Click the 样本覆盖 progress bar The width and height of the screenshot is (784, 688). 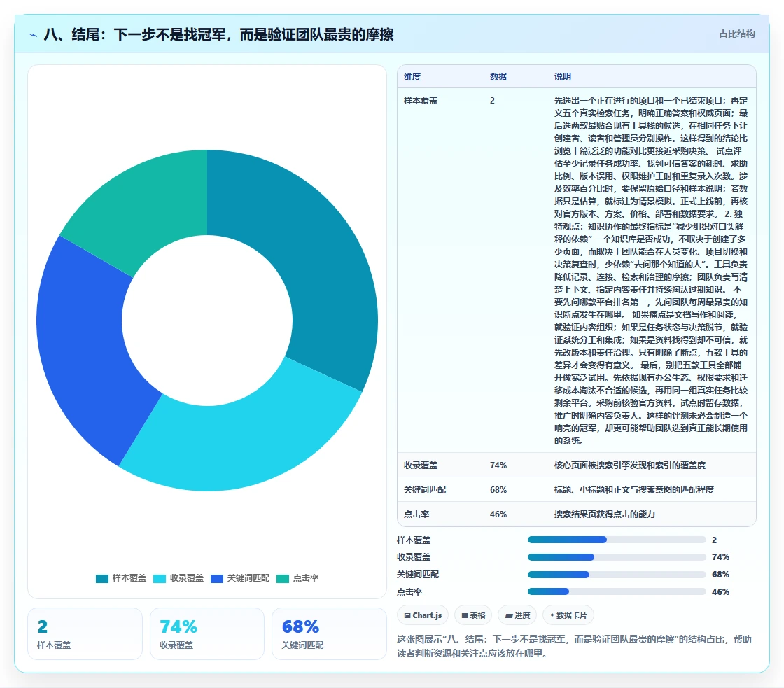[617, 540]
